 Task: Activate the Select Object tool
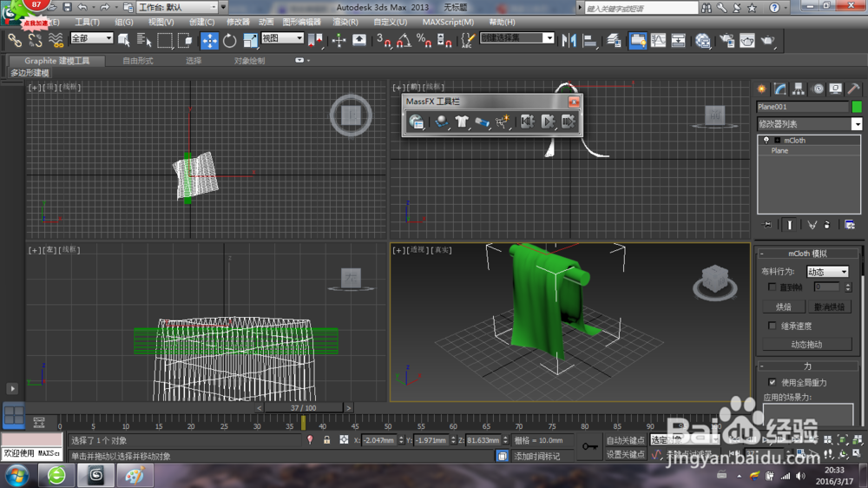click(123, 41)
